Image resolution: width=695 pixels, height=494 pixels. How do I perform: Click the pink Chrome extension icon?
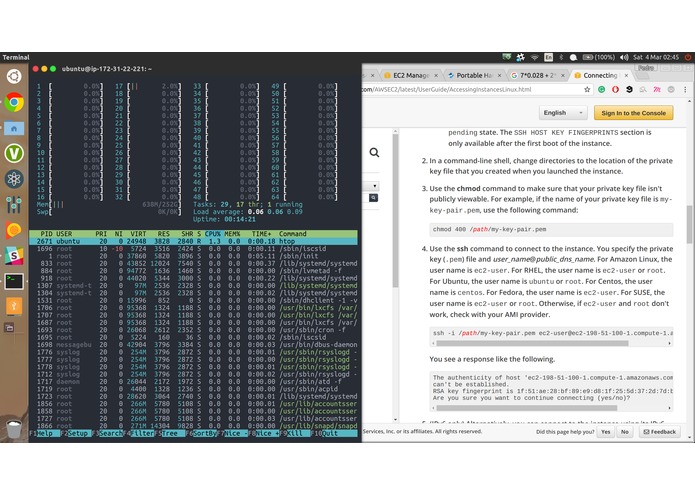657,89
